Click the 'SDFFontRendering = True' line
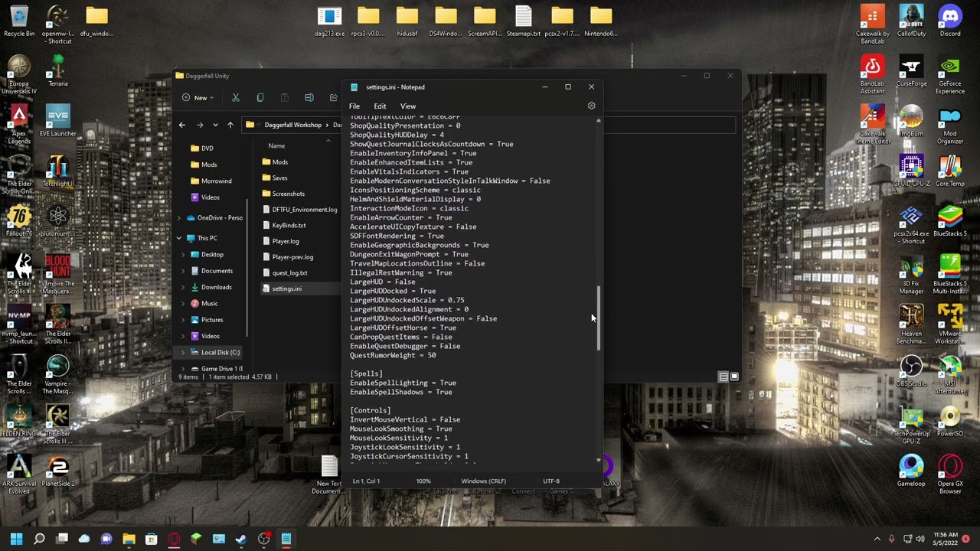Viewport: 980px width, 551px height. click(x=397, y=236)
